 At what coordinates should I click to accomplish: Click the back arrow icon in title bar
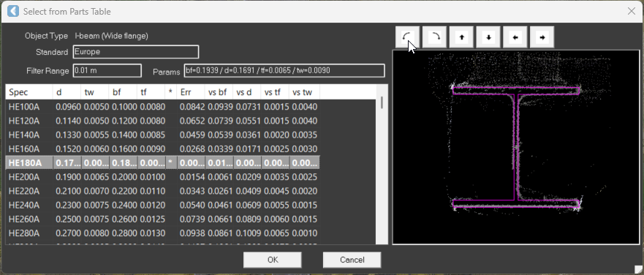pos(13,11)
